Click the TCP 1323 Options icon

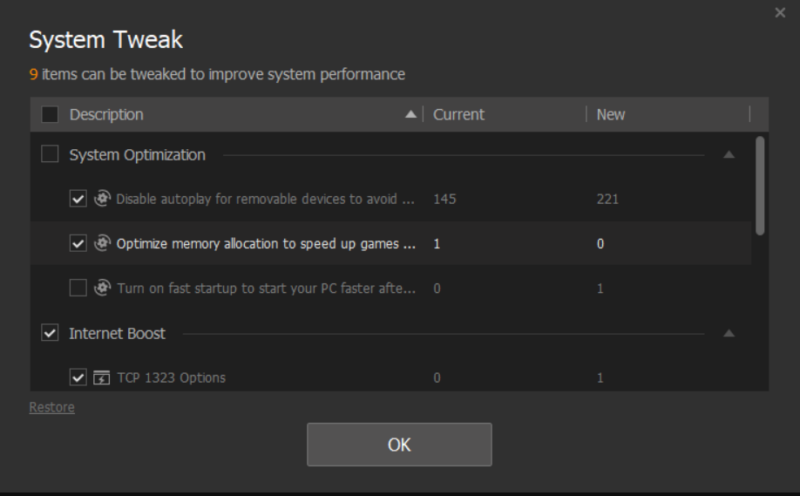[101, 378]
